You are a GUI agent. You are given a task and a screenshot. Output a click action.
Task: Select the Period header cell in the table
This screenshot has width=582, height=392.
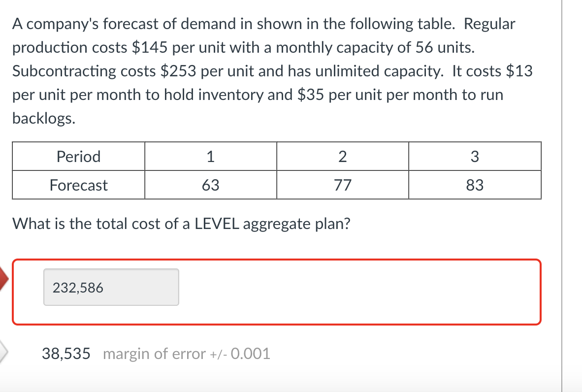tap(78, 156)
